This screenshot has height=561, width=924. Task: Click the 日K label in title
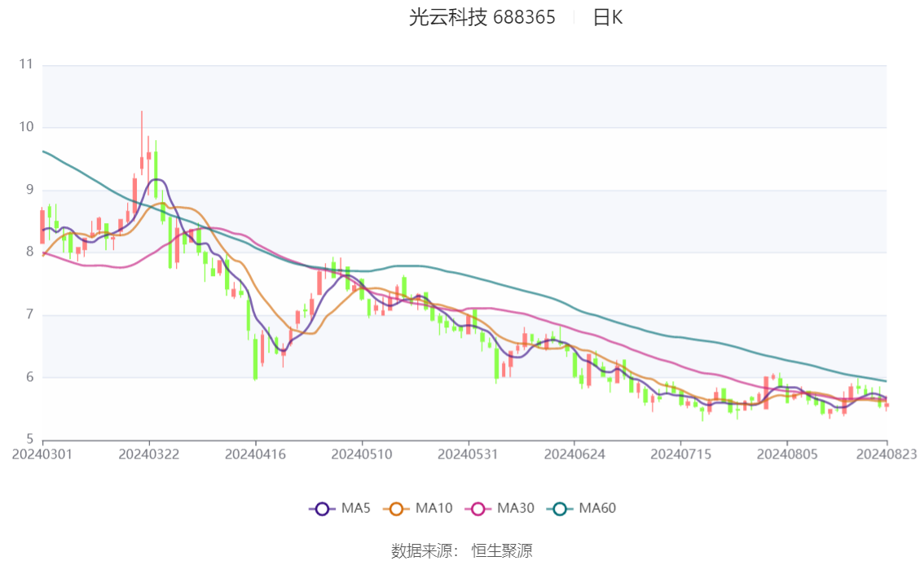608,17
